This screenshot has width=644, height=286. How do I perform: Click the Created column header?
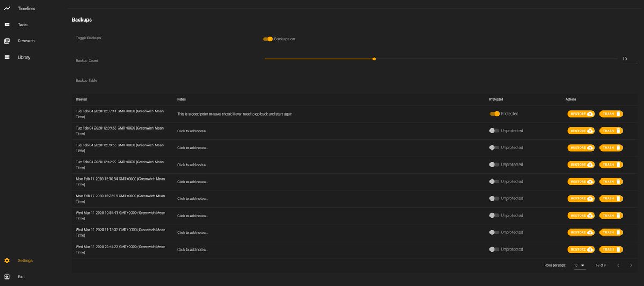[x=82, y=99]
